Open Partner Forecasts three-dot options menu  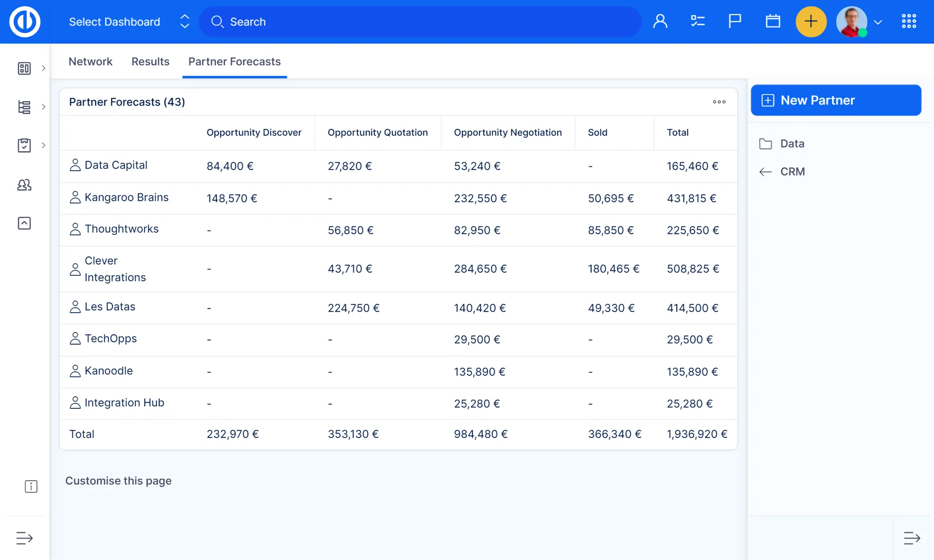(x=719, y=102)
